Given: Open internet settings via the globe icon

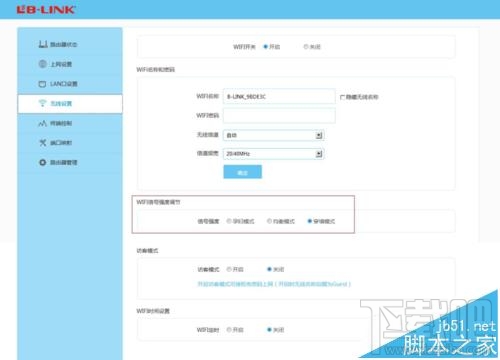Looking at the screenshot, I should coord(43,64).
